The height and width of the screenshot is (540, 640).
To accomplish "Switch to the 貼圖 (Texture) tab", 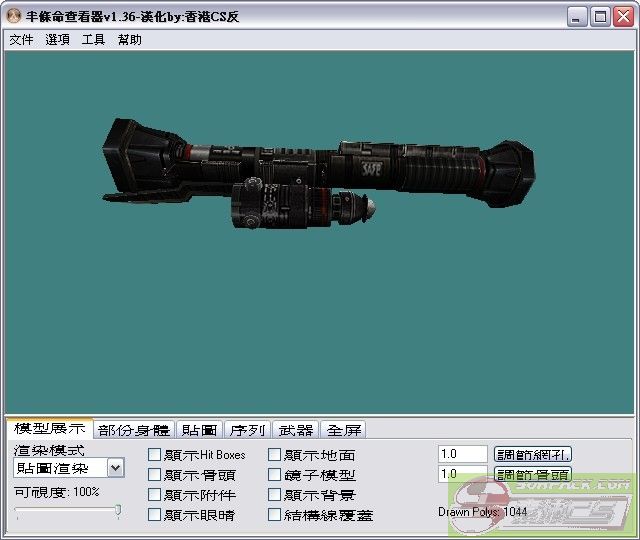I will point(198,430).
